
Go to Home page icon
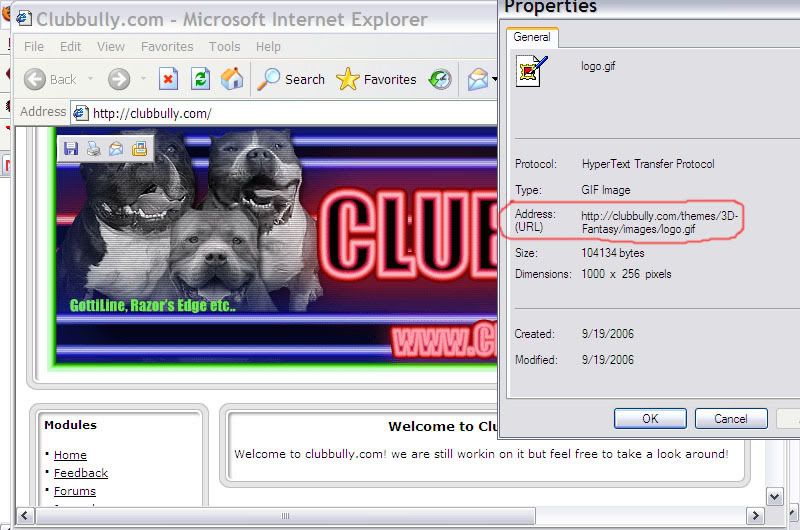232,79
